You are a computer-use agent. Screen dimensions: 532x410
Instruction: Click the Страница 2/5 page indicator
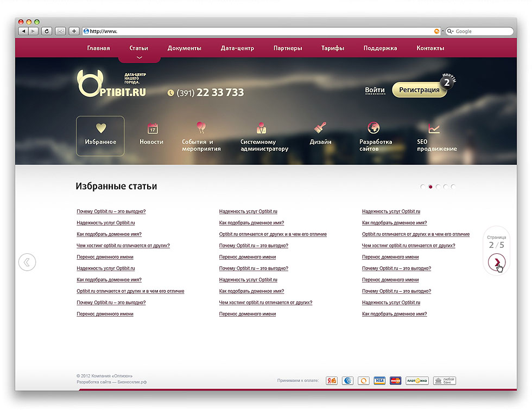496,242
